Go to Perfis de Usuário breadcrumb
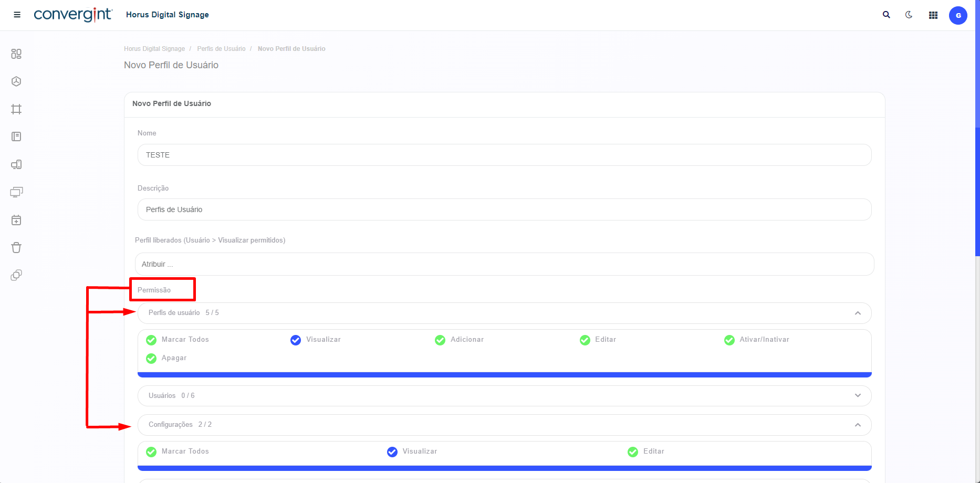Screen dimensions: 980x483 pos(221,49)
